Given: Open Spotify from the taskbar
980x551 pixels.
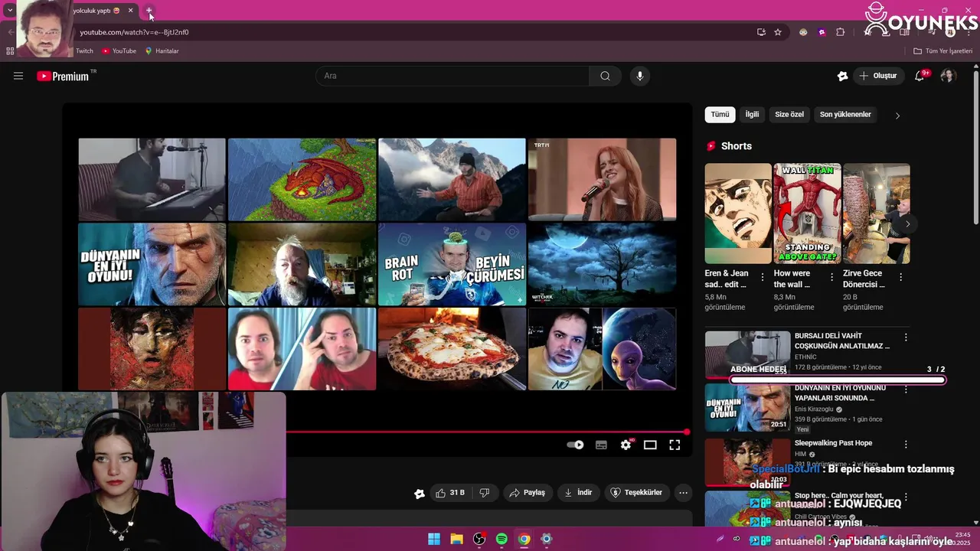Looking at the screenshot, I should point(501,539).
